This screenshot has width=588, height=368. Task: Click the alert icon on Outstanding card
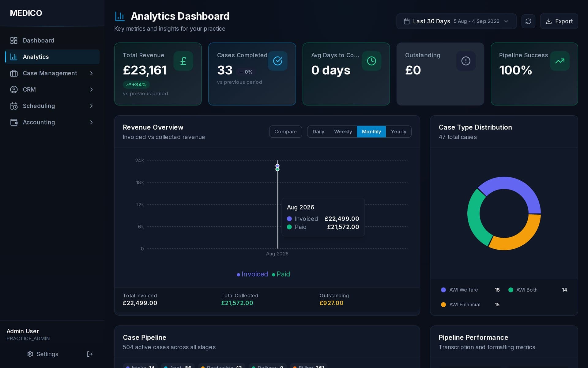click(466, 61)
